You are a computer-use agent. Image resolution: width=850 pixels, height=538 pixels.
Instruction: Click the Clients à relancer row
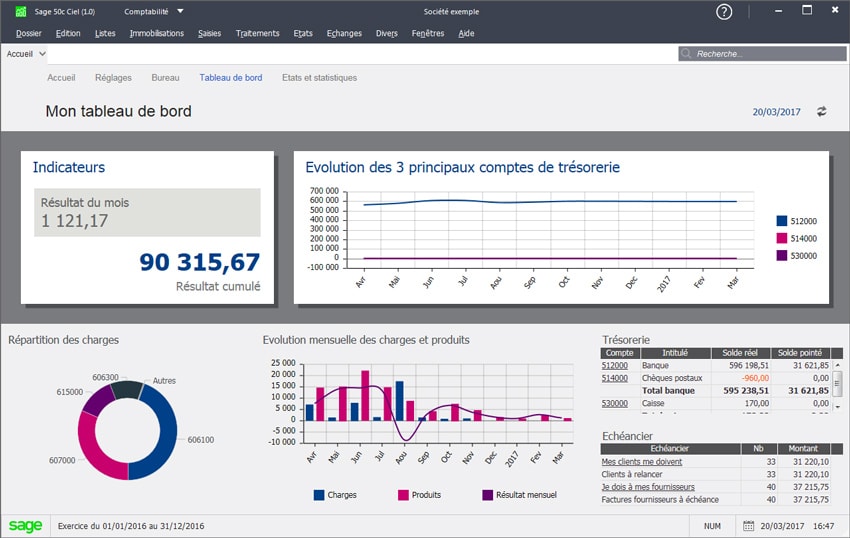tap(716, 474)
